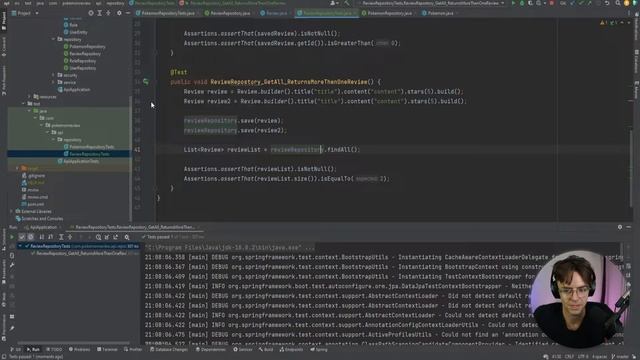The height and width of the screenshot is (360, 640).
Task: Rerun tests with the green play icon in Run panel
Action: click(x=12, y=237)
